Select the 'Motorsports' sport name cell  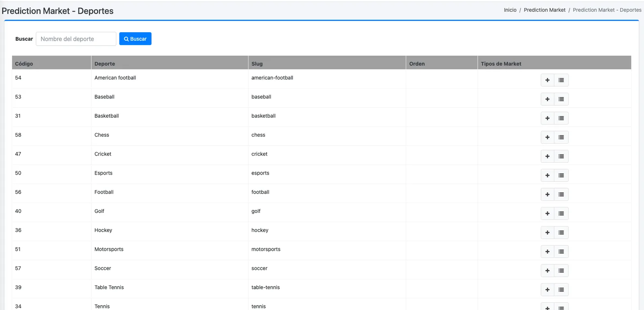[169, 250]
